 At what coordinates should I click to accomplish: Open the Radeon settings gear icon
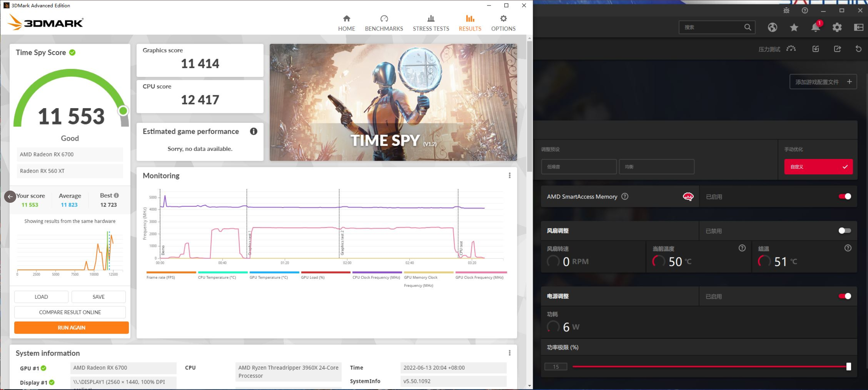click(837, 27)
